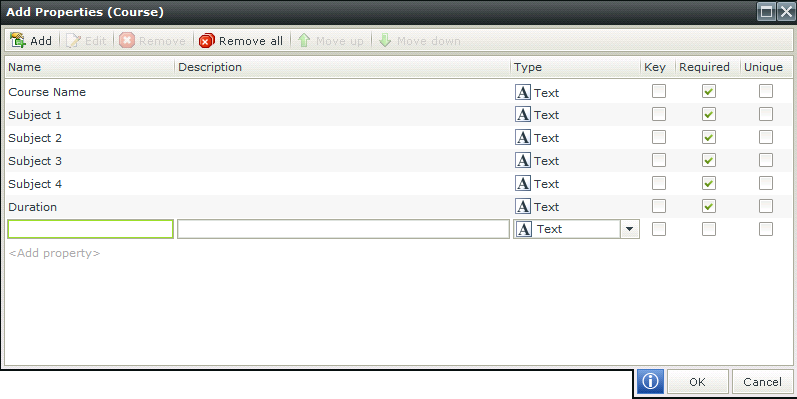Uncheck Required for Course Name
The image size is (797, 399).
(709, 91)
